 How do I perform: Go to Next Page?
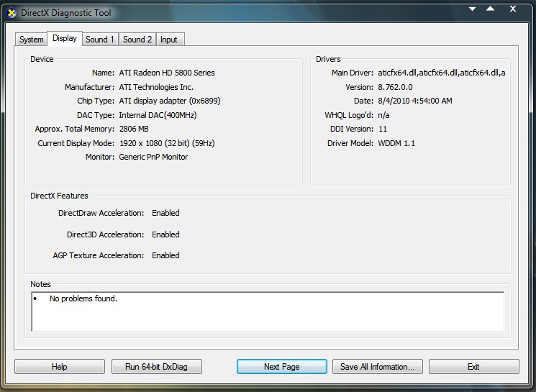(282, 367)
